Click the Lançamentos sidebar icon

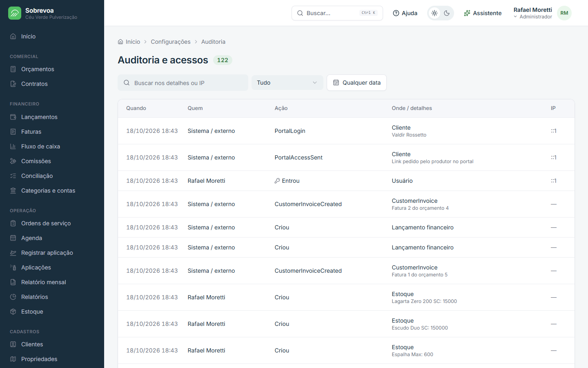[x=13, y=117]
